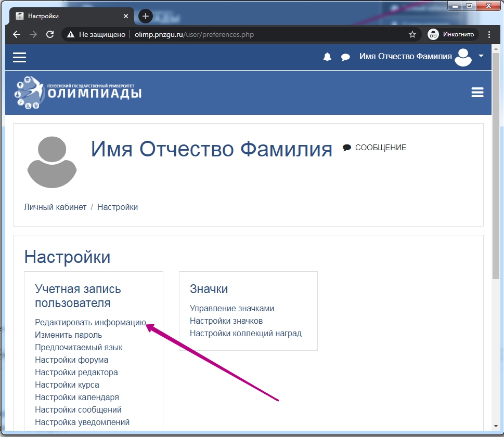504x437 pixels.
Task: Open Редактировать информацию link
Action: (91, 322)
